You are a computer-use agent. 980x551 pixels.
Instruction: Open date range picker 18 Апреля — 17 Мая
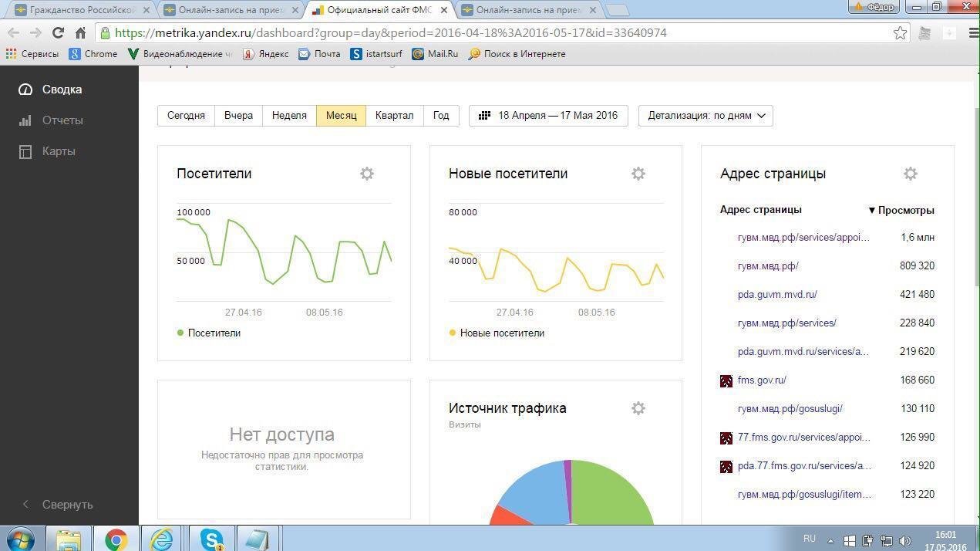[x=548, y=116]
